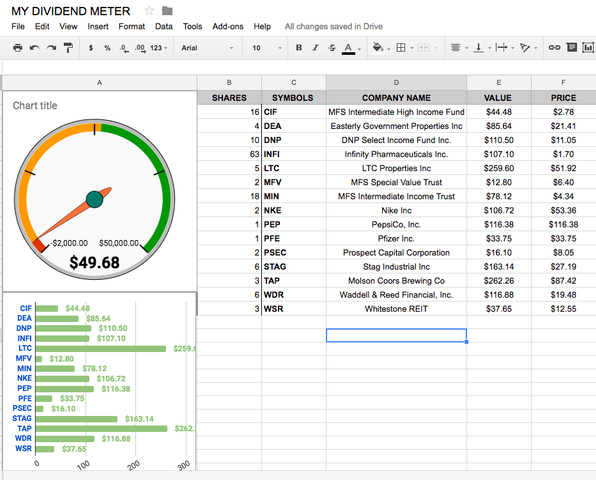This screenshot has height=480, width=596.
Task: Select the gauge chart showing $49.68
Action: [100, 191]
